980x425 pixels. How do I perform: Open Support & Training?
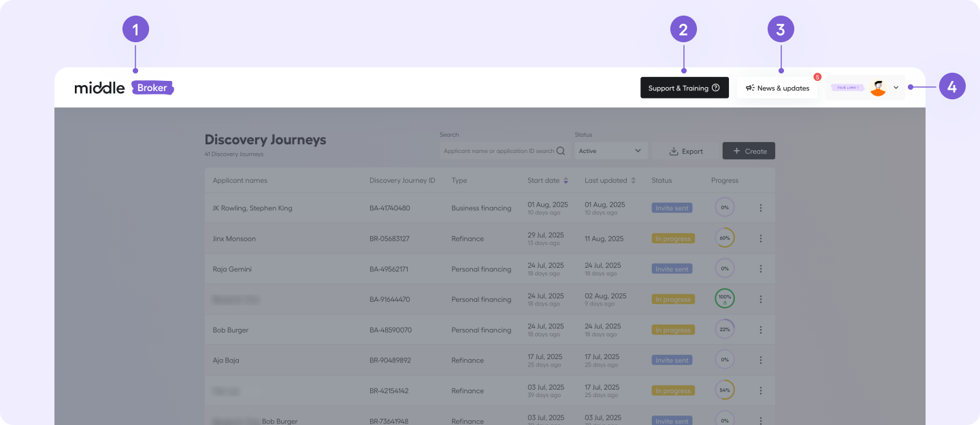pyautogui.click(x=685, y=88)
